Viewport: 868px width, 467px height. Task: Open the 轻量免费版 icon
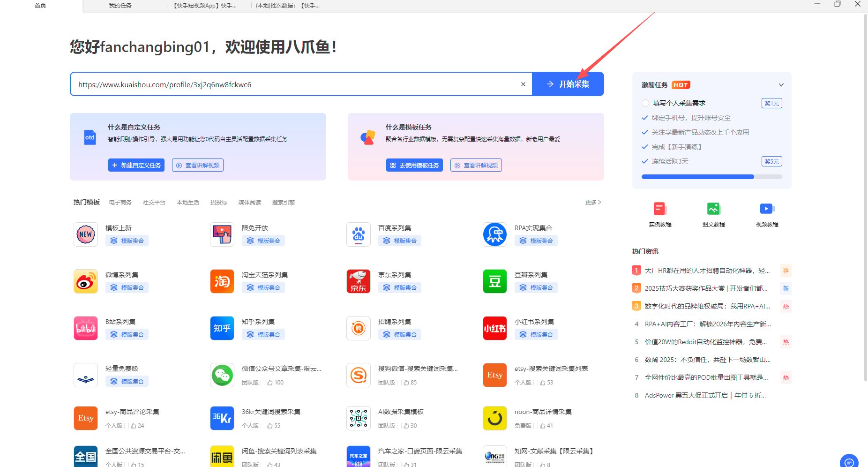pos(86,375)
